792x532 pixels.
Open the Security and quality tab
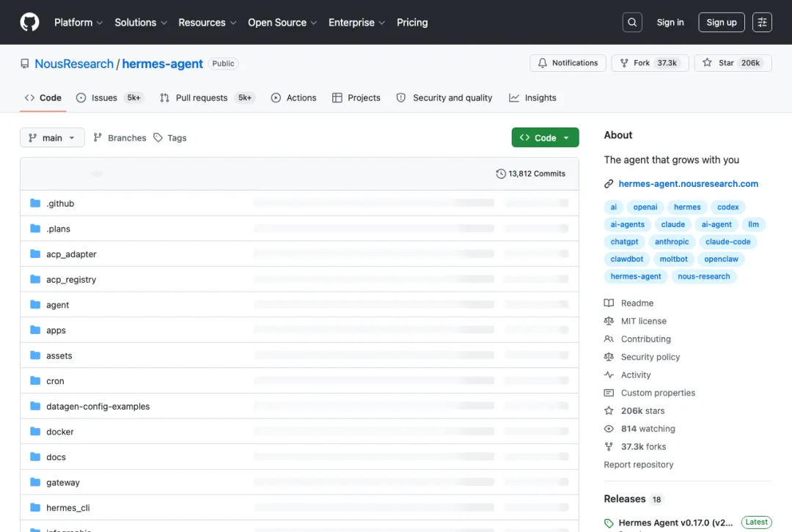click(x=444, y=98)
